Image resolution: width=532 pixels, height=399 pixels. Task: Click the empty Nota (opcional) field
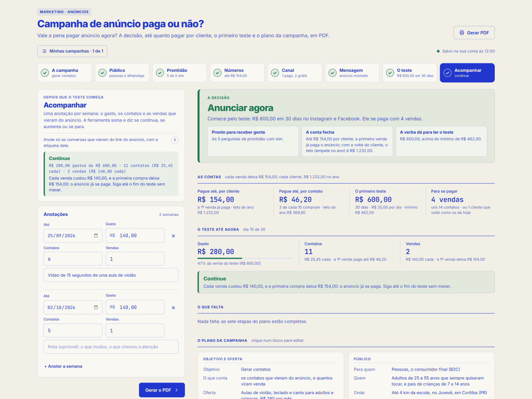coord(111,347)
